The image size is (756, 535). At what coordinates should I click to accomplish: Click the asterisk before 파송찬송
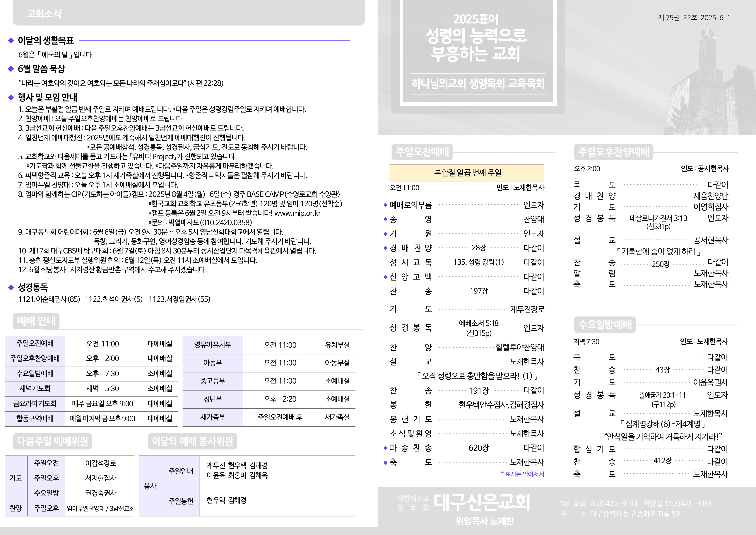385,448
